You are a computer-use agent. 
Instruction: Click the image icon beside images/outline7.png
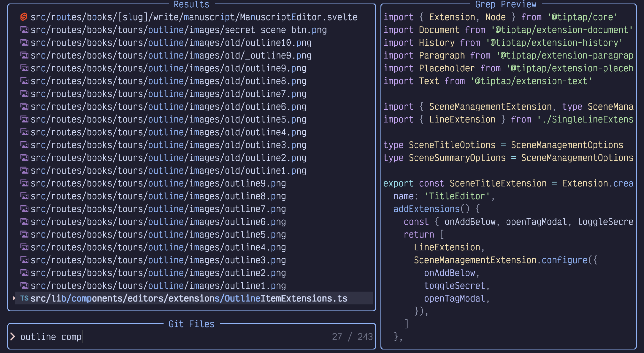coord(24,209)
